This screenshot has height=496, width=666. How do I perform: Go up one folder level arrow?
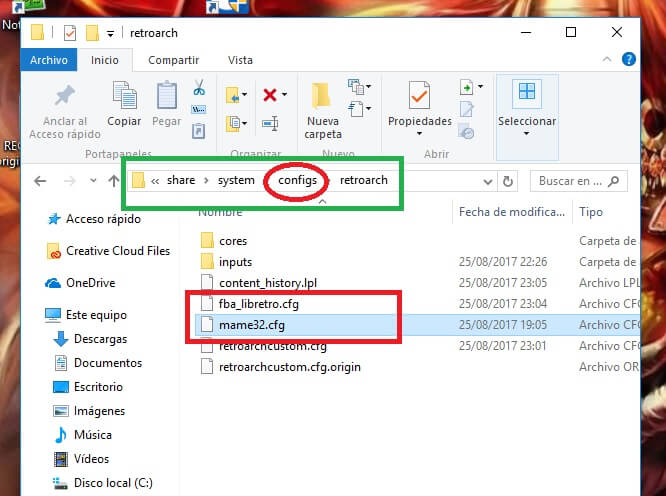(x=113, y=181)
